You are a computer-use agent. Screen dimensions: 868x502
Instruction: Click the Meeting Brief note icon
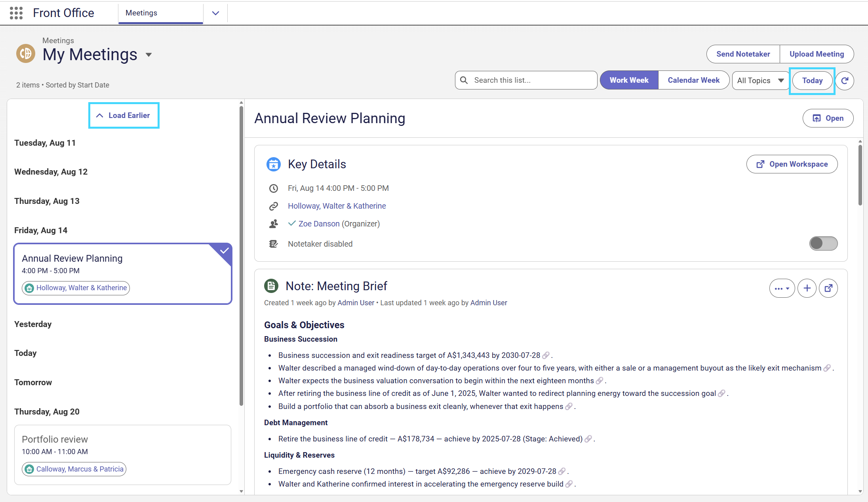pyautogui.click(x=271, y=286)
